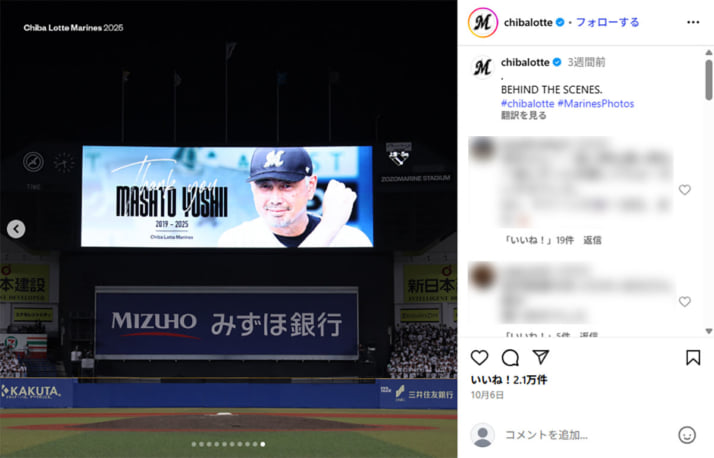The image size is (714, 458).
Task: Open the emoji picker smiley icon
Action: [x=687, y=435]
